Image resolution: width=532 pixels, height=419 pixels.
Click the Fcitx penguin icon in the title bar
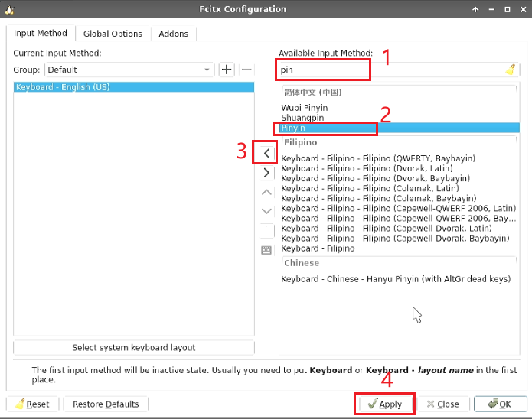[9, 9]
